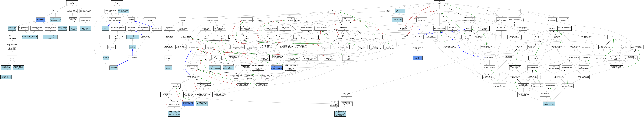Select the 'response to glucose' node
644x117 pixels.
[x=168, y=68]
